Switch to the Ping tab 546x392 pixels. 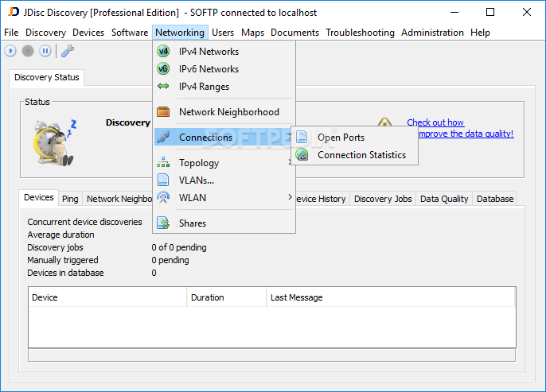tap(70, 199)
